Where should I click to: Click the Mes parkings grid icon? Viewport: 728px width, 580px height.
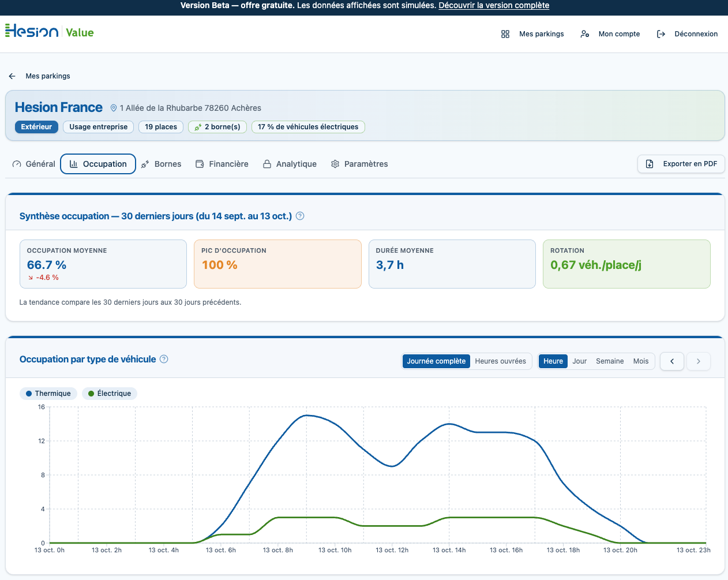coord(505,34)
